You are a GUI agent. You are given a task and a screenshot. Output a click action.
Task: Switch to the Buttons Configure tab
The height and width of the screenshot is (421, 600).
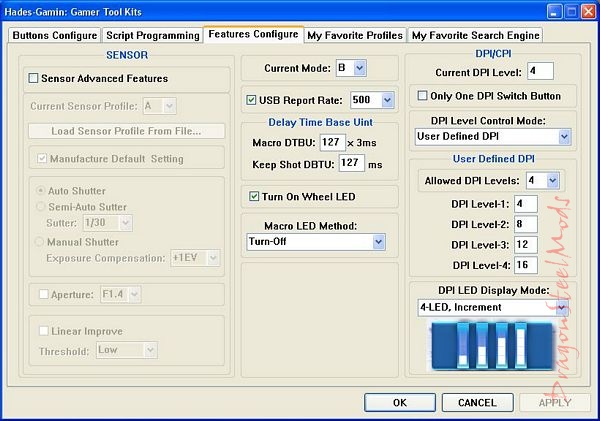tap(54, 35)
